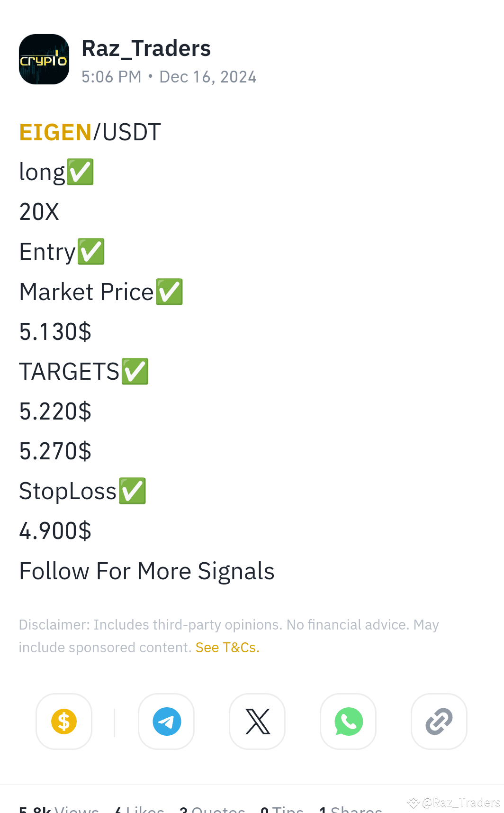The width and height of the screenshot is (504, 813).
Task: Click the green check emoji beside Entry
Action: point(91,251)
